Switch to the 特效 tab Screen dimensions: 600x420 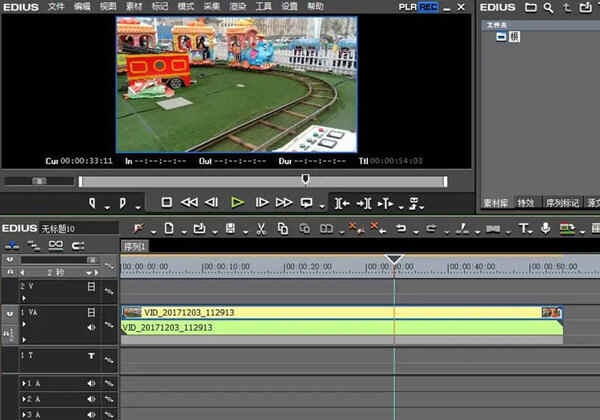[525, 201]
